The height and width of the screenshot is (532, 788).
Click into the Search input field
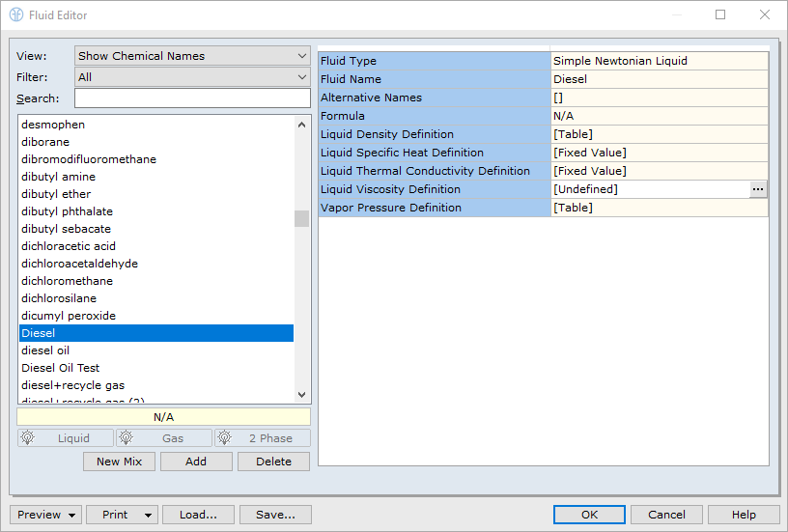click(x=192, y=98)
